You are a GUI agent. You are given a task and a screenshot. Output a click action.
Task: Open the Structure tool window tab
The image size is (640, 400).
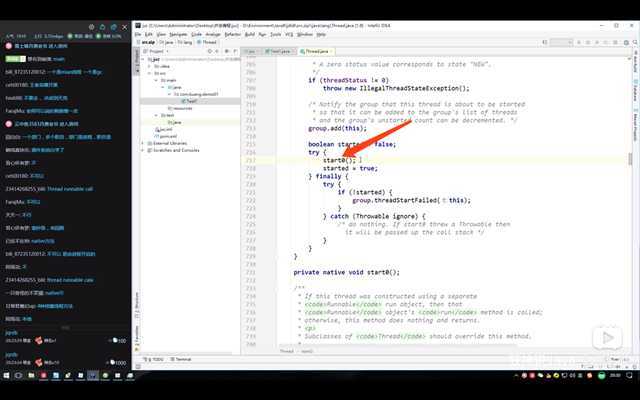click(137, 305)
